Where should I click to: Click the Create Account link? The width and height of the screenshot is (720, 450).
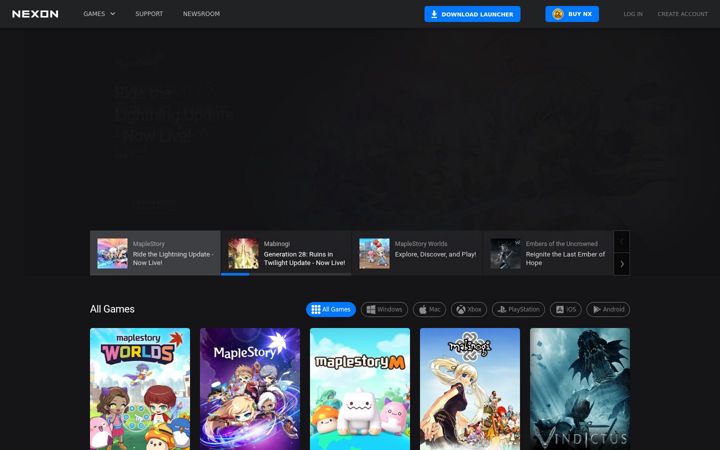click(682, 14)
